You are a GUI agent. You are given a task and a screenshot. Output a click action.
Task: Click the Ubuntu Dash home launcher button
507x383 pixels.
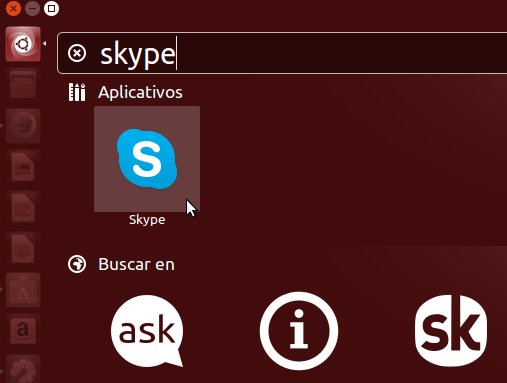23,44
